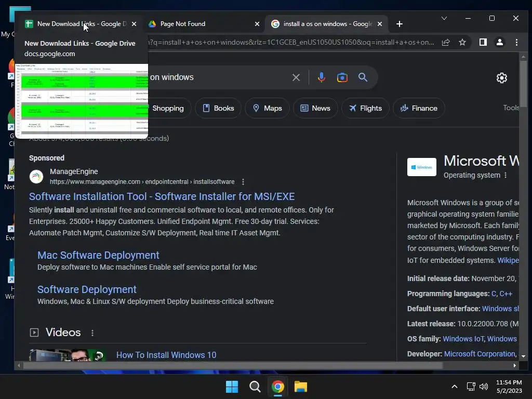The image size is (532, 399).
Task: Click the vertical scrollbar up arrow
Action: point(523,57)
